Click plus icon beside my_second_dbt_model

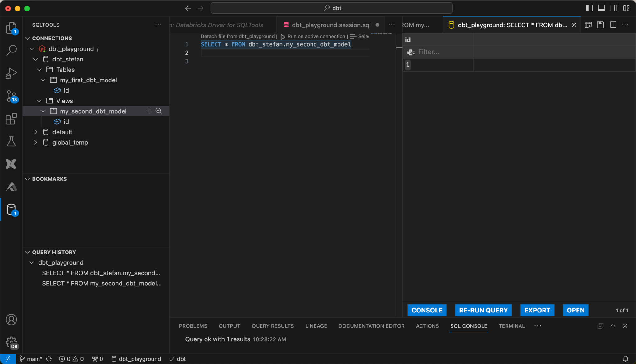coord(149,111)
